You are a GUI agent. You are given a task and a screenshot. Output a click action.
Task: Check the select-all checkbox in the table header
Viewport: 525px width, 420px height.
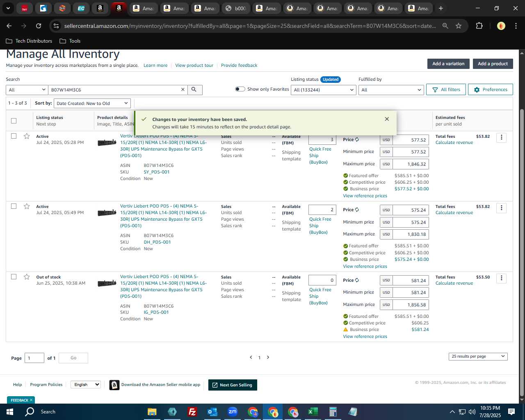14,121
